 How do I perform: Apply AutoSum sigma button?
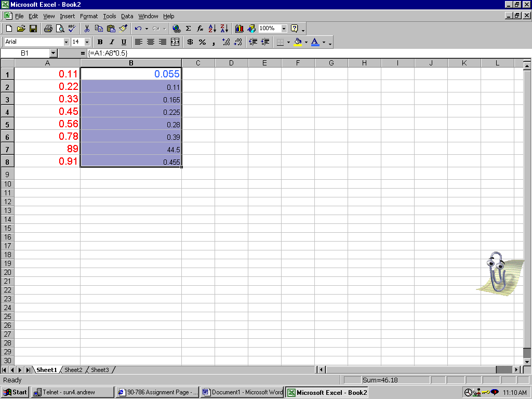[x=188, y=29]
